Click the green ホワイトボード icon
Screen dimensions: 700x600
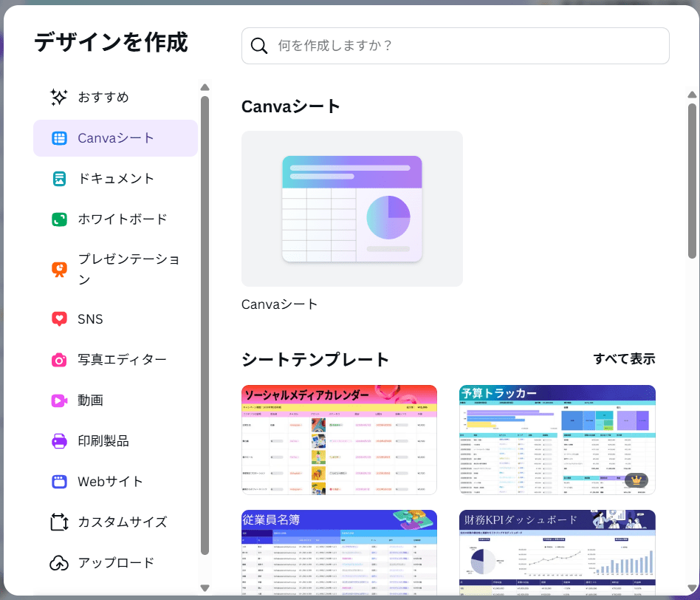coord(59,219)
